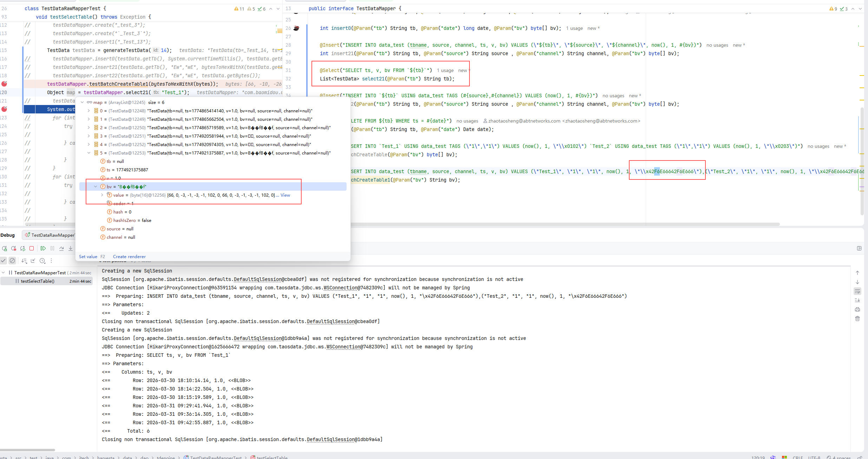Select testSelectTable() test result item
This screenshot has width=868, height=459.
point(38,281)
